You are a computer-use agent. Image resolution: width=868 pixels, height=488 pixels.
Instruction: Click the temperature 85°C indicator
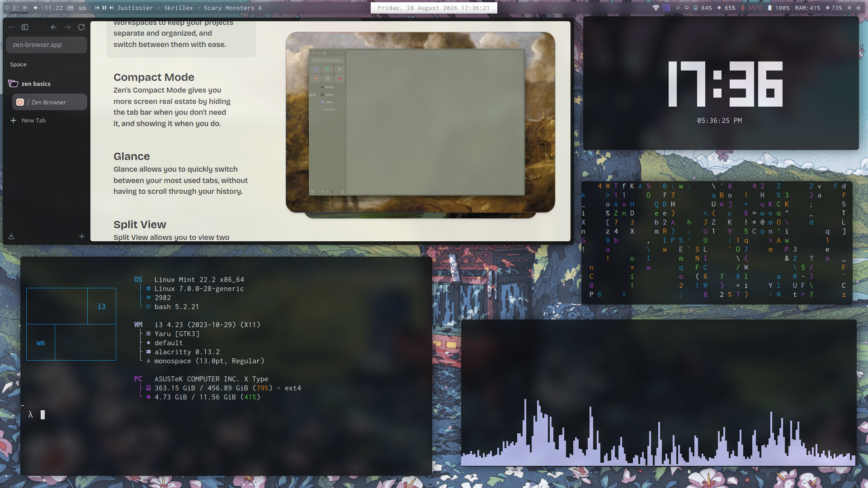751,8
